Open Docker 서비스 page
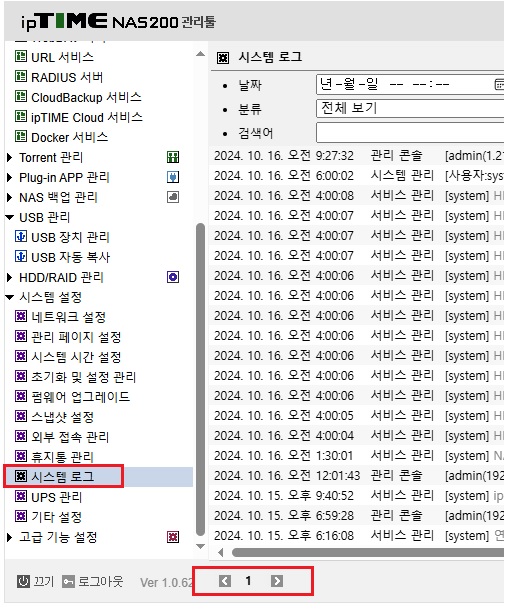 point(69,137)
